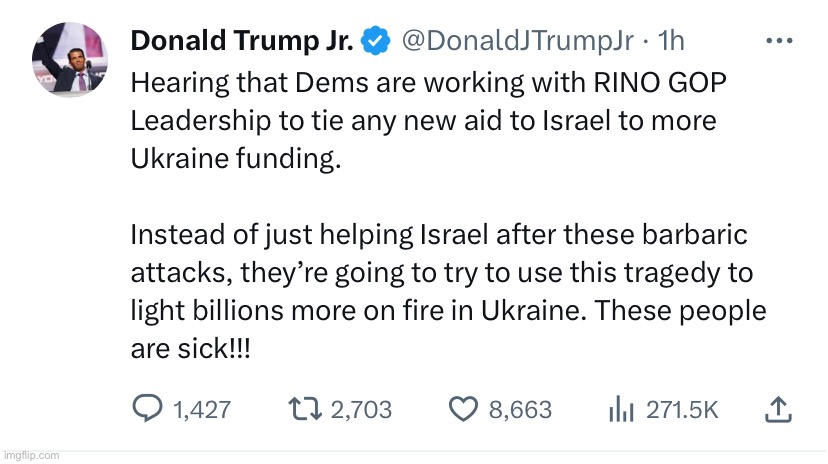Click the share upload icon
This screenshot has width=828, height=464.
781,408
